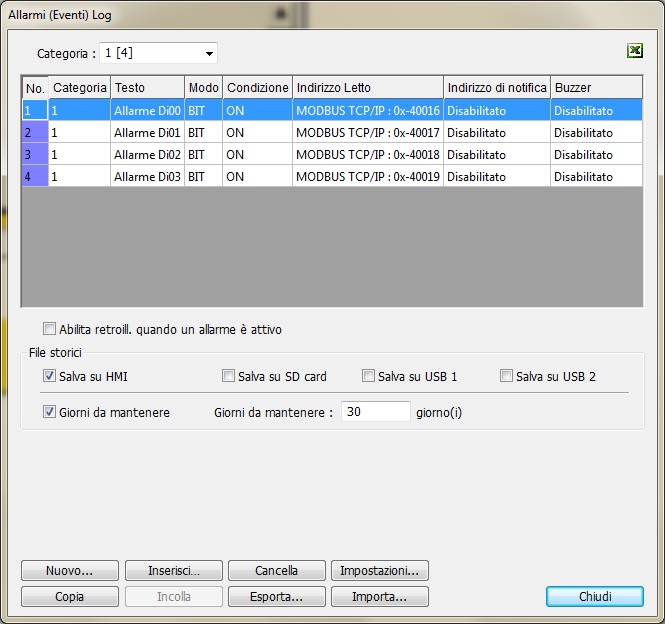The width and height of the screenshot is (665, 624).
Task: Select row number 1 header cell
Action: click(35, 110)
